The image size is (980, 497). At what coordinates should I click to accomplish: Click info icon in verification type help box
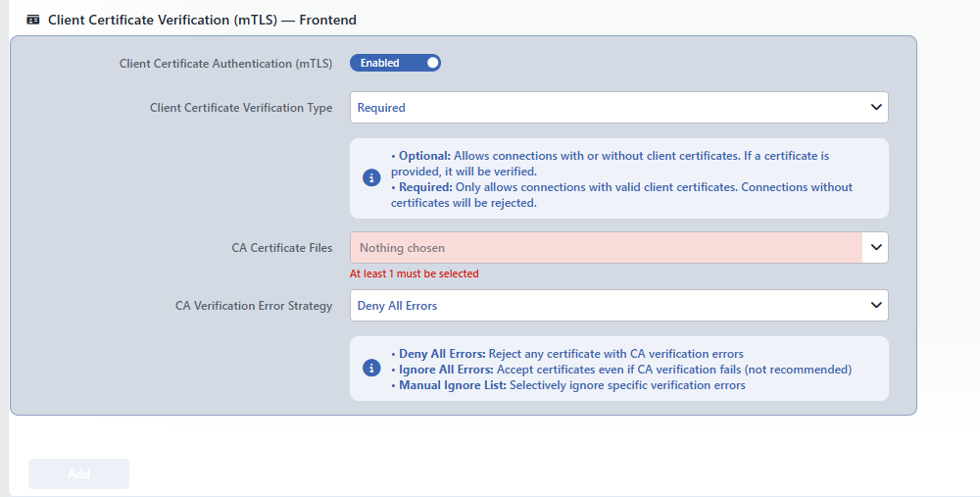tap(371, 178)
